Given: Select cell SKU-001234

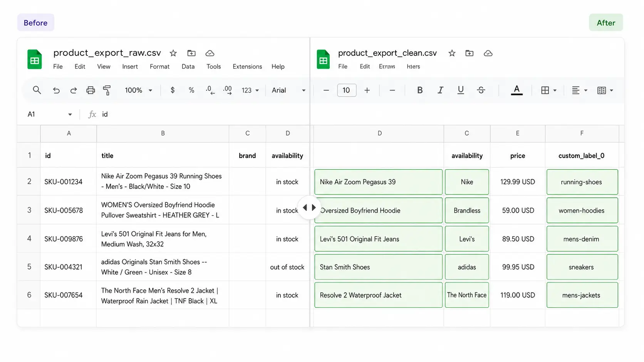Looking at the screenshot, I should click(69, 182).
